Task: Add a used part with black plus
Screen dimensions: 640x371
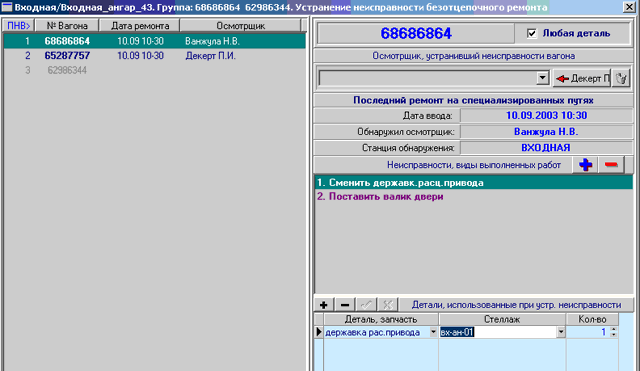Action: pos(324,305)
